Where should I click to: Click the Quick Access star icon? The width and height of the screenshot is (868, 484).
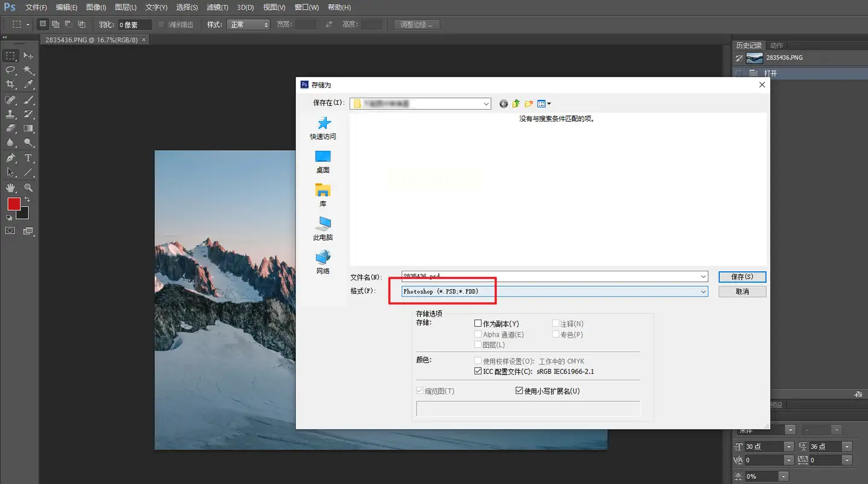tap(324, 123)
